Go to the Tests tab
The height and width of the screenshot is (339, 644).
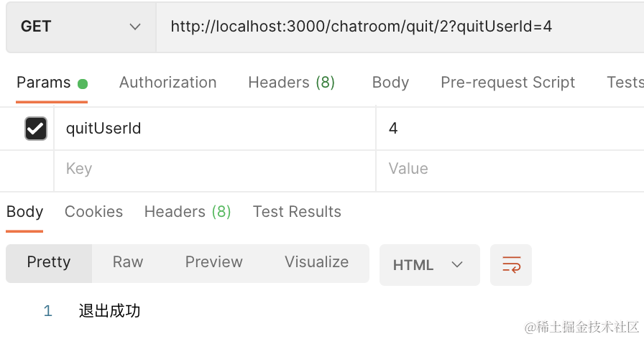(x=624, y=83)
